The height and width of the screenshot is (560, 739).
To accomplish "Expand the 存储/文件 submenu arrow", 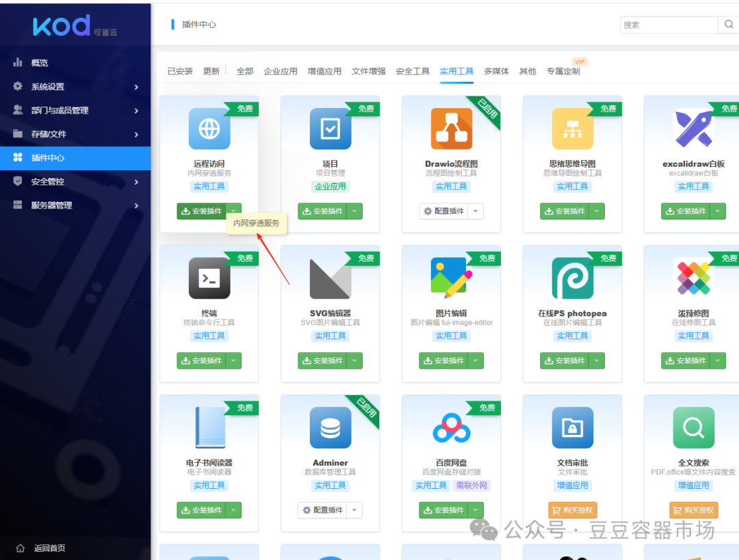I will 136,135.
